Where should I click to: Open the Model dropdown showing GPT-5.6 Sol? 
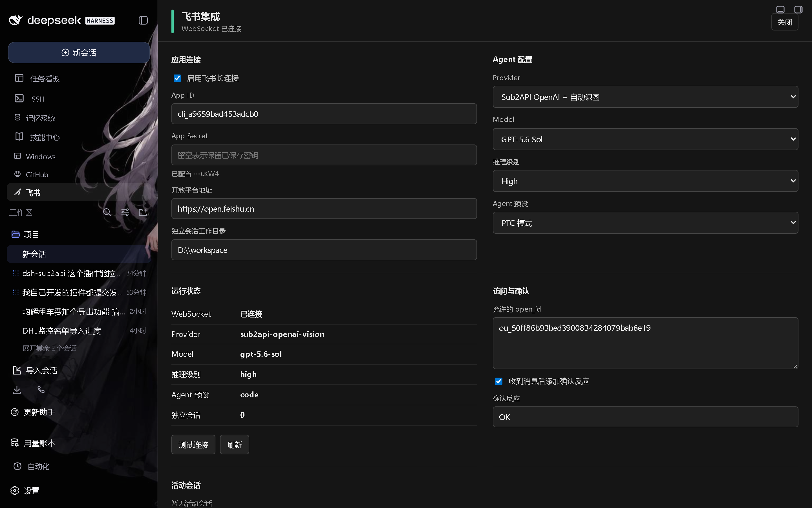point(645,139)
